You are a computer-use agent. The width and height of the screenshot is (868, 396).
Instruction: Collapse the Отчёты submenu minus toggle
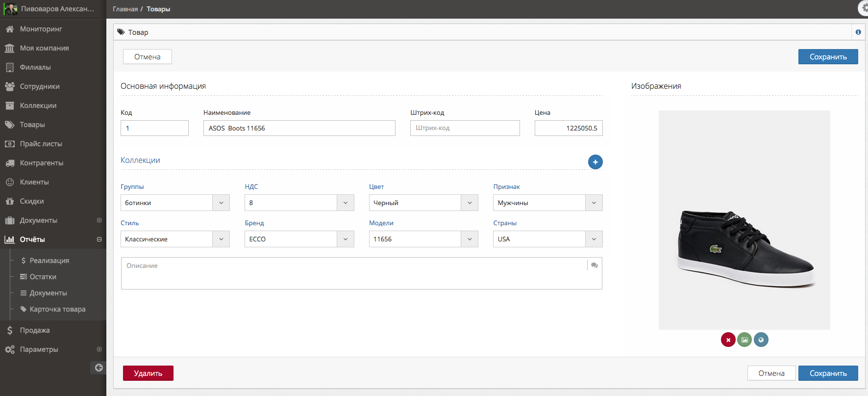(x=99, y=239)
